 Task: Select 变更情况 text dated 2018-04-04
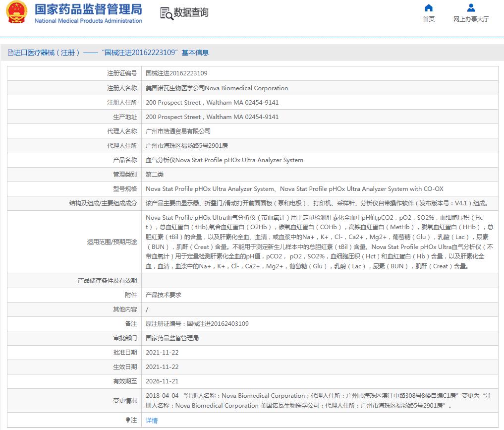point(319,400)
